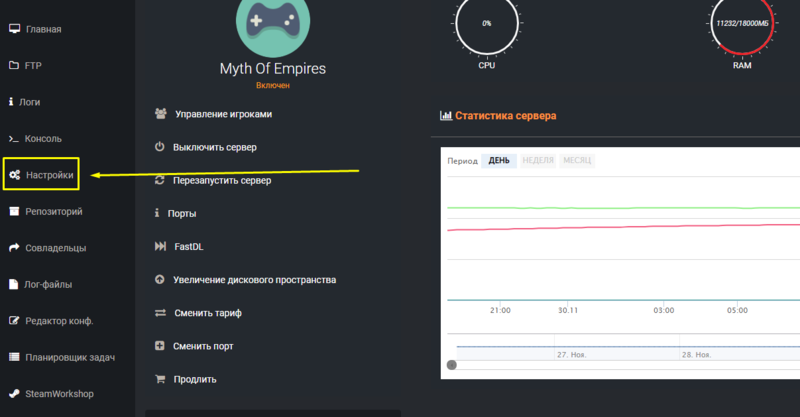Switch chart period to МЕСЯЦ
Viewport: 800px width, 417px height.
[577, 160]
